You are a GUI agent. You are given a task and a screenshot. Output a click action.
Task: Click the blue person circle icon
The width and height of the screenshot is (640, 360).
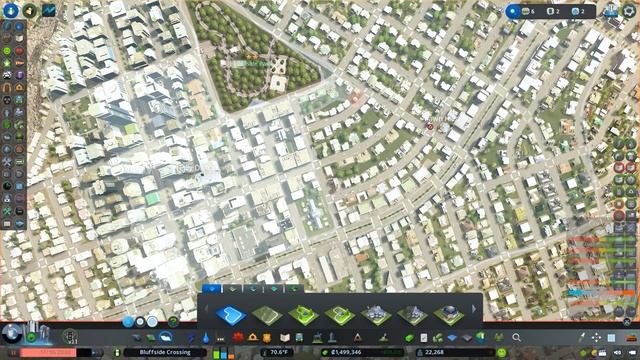tap(11, 10)
